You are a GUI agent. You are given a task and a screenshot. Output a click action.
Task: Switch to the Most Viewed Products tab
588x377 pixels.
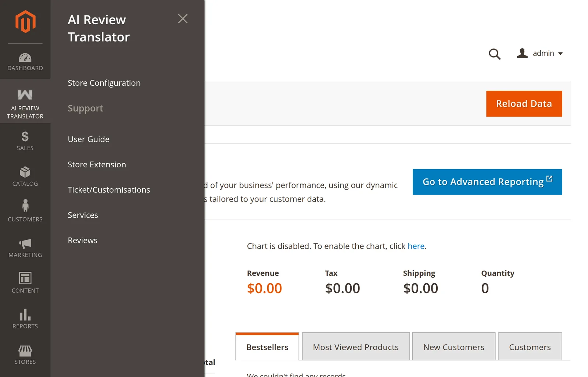click(356, 346)
